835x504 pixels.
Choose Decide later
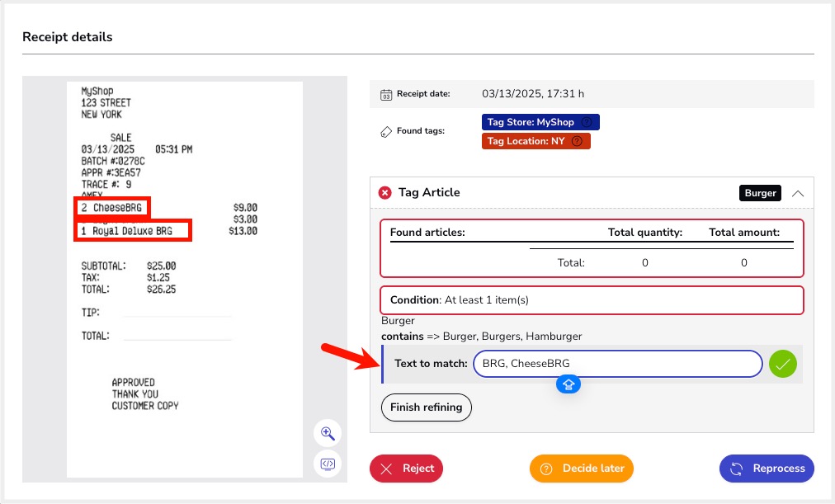point(581,469)
